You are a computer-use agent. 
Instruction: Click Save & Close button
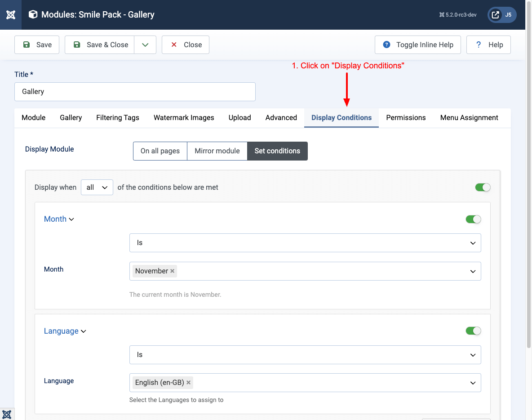click(x=99, y=45)
